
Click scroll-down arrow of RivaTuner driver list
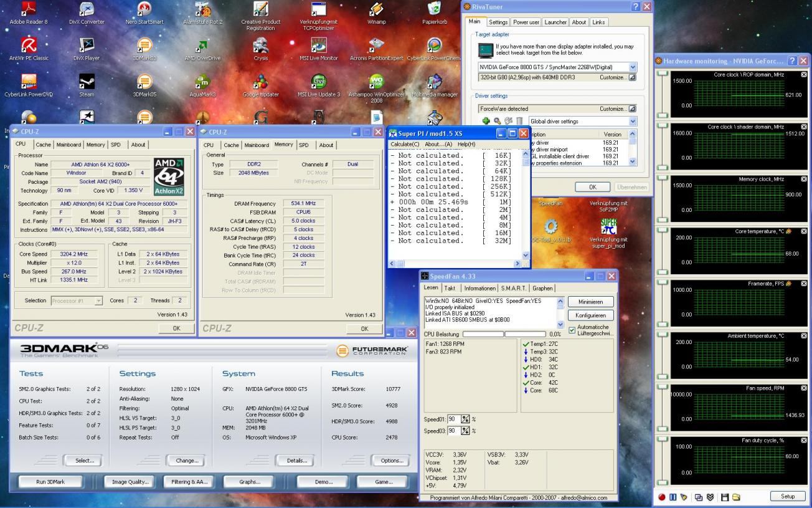click(x=633, y=161)
